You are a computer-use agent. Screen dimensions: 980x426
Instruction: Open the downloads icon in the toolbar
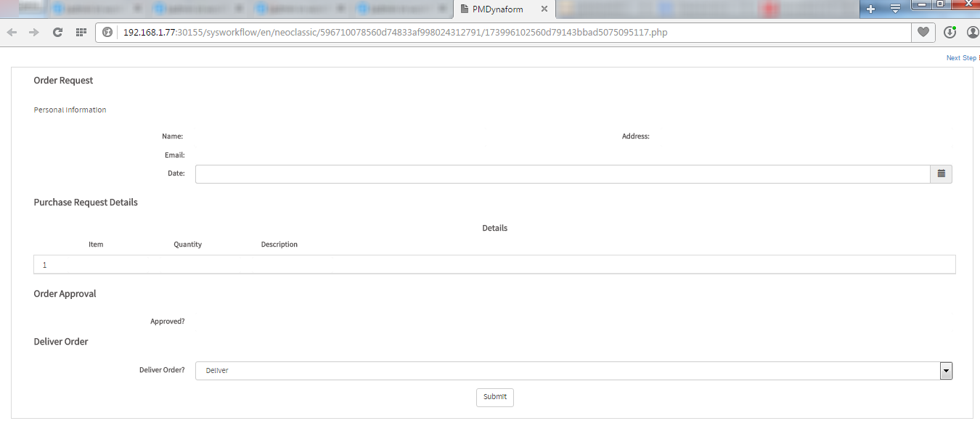pyautogui.click(x=950, y=33)
